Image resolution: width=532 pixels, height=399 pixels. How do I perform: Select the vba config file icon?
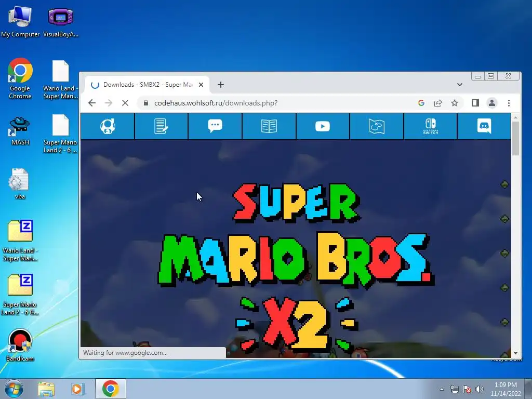(20, 184)
